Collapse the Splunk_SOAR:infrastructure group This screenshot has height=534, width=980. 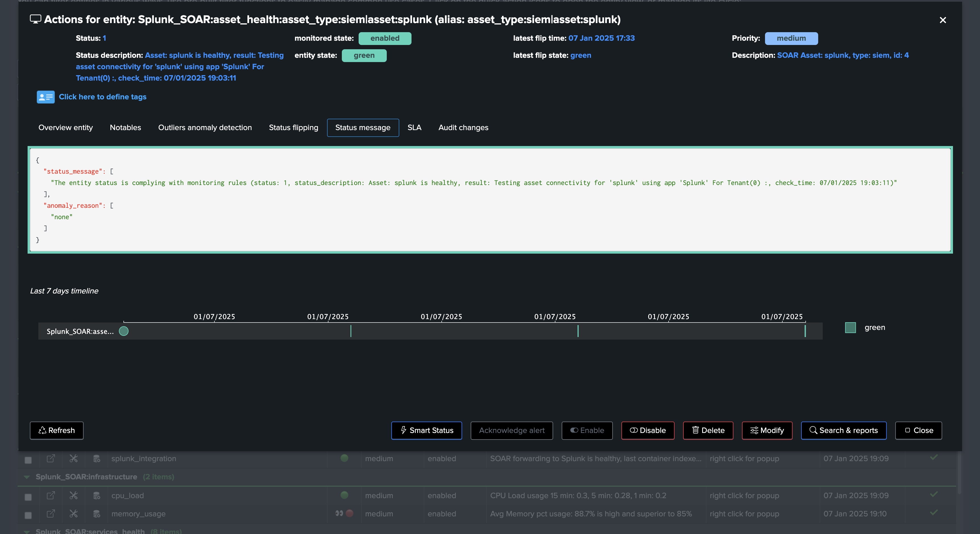[27, 477]
